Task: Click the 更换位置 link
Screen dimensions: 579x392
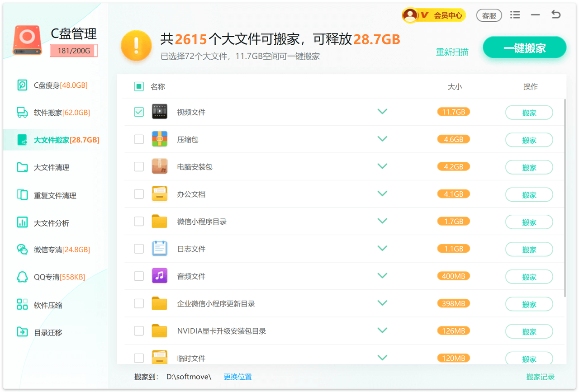Action: click(237, 377)
